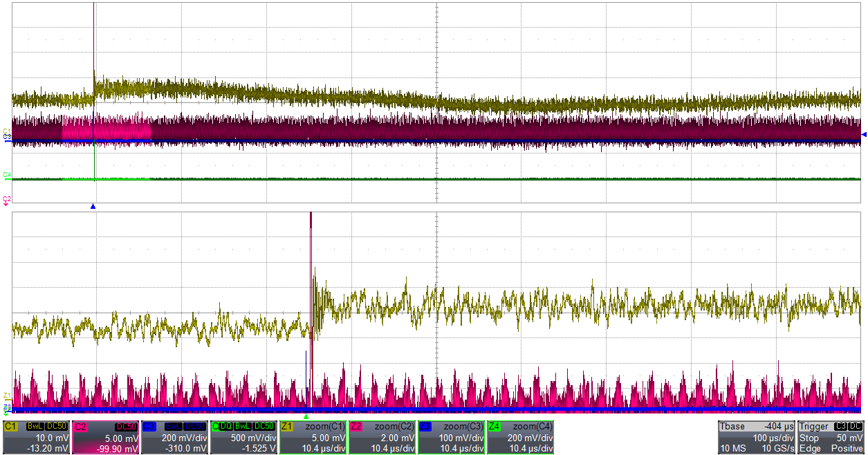Viewport: 868px width, 455px height.
Task: Open the Z3 zoom(C3) descriptor box
Action: [451, 437]
